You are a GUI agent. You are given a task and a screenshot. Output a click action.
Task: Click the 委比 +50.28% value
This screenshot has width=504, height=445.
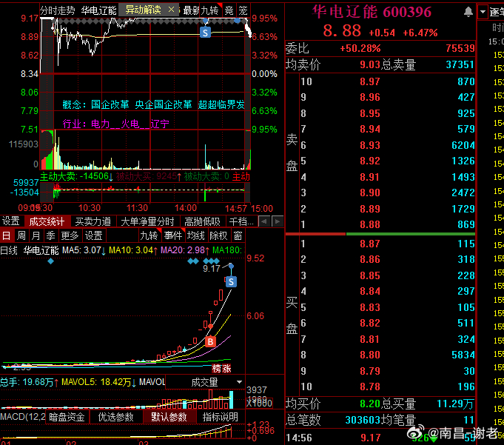click(x=360, y=49)
